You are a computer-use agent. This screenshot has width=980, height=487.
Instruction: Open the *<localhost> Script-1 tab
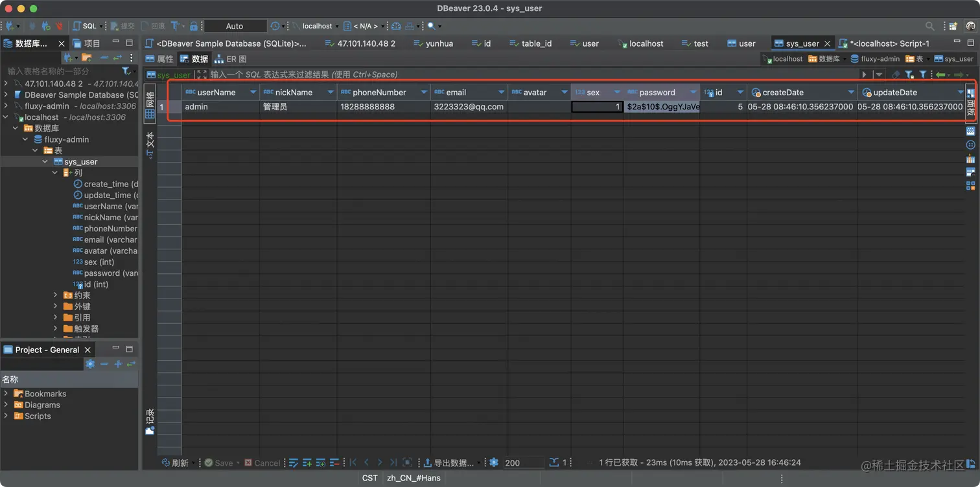pyautogui.click(x=885, y=43)
